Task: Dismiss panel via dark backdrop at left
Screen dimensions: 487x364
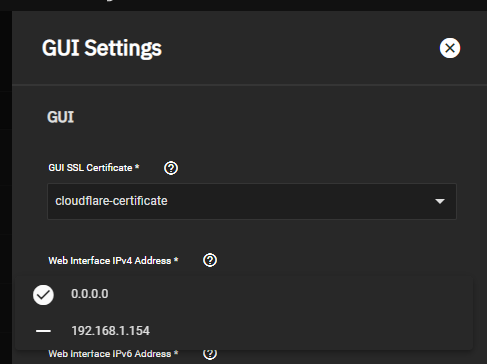Action: (6, 187)
